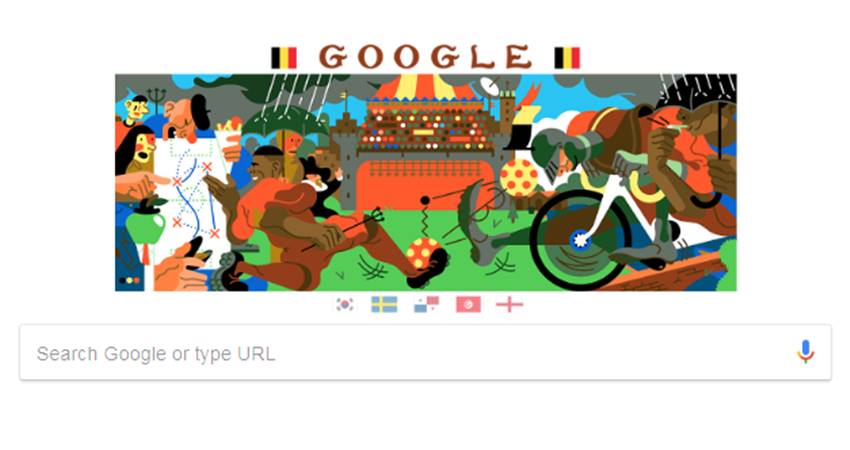Select the Sweden flag below the doodle
This screenshot has height=450, width=850.
pyautogui.click(x=384, y=305)
